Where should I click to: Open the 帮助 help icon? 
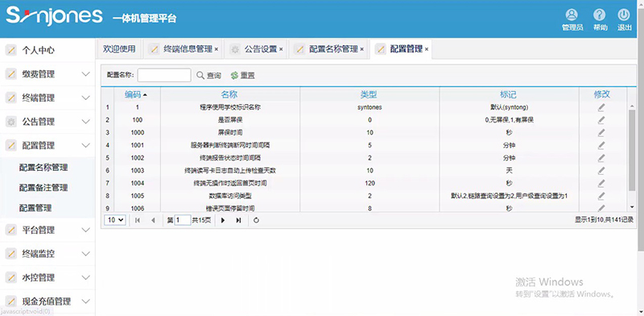tap(599, 15)
